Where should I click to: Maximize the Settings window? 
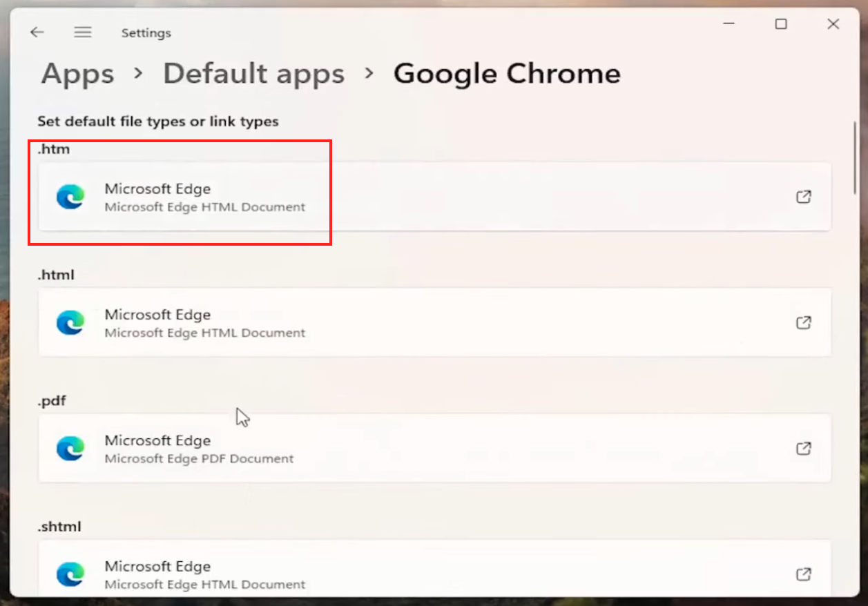(781, 24)
